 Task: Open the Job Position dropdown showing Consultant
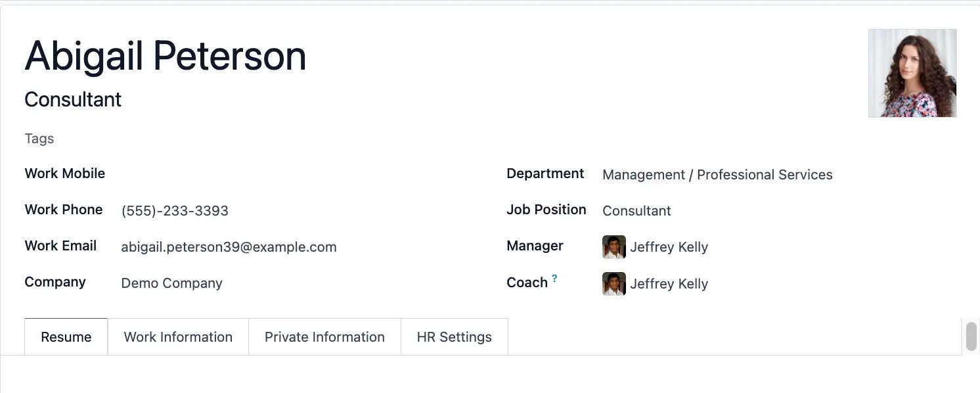click(x=779, y=211)
